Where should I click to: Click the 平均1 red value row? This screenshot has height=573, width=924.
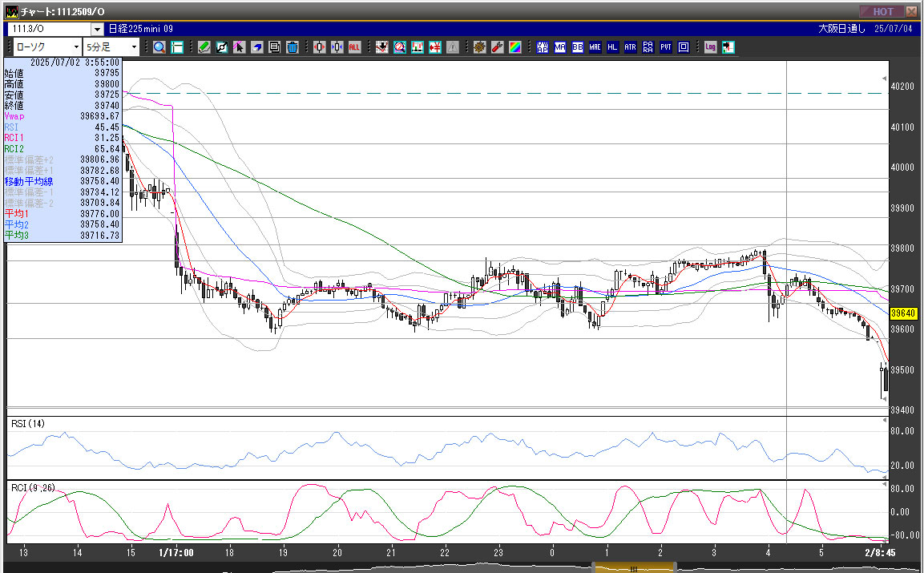point(62,213)
